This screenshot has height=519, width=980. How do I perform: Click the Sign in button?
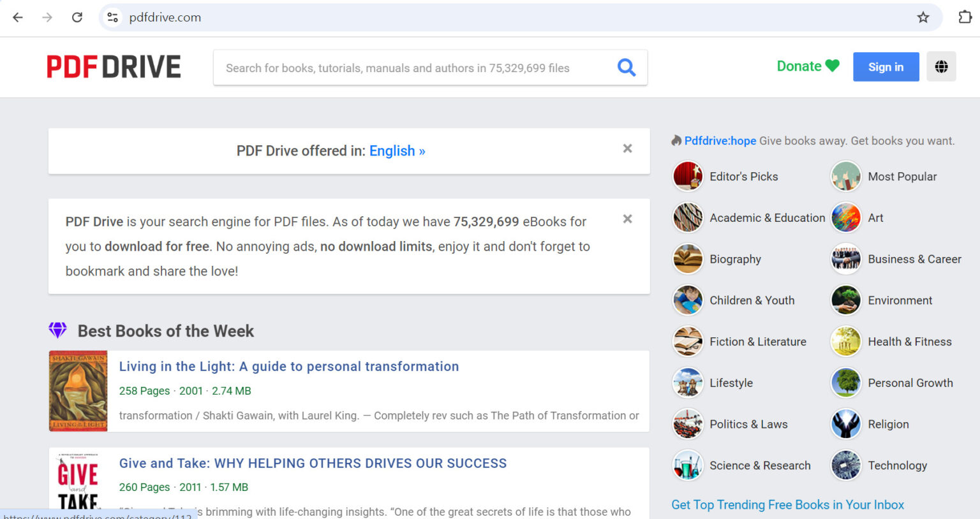pos(886,66)
